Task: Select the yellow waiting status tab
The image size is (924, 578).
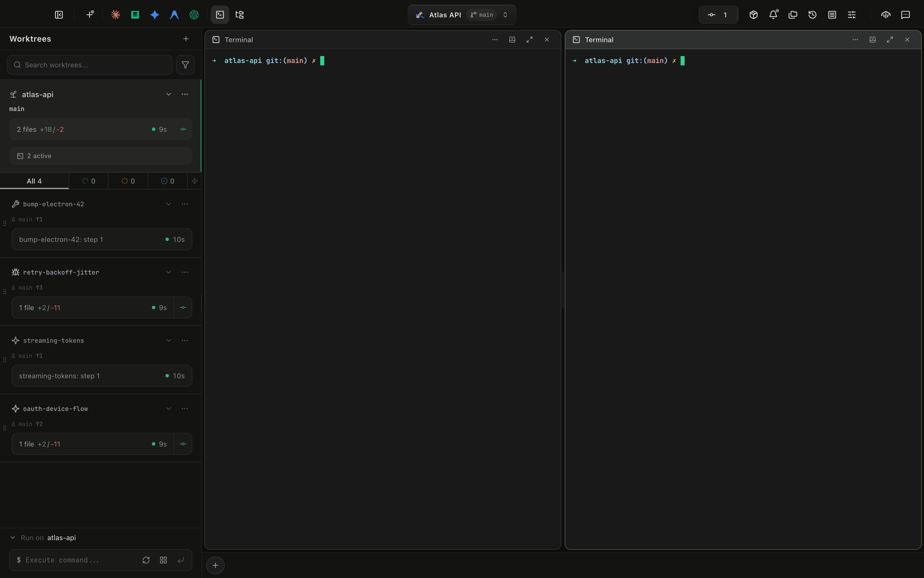Action: (128, 181)
